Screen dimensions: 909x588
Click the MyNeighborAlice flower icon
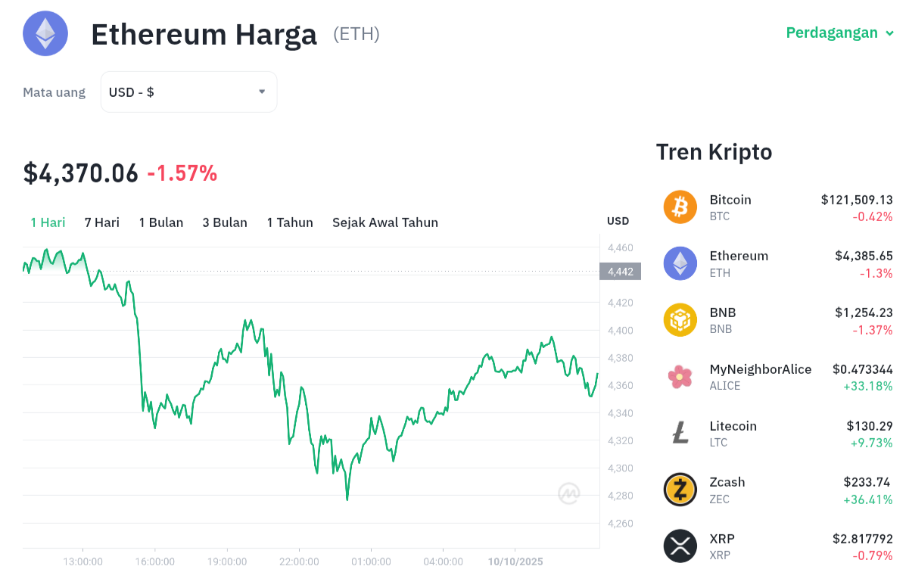[x=680, y=376]
